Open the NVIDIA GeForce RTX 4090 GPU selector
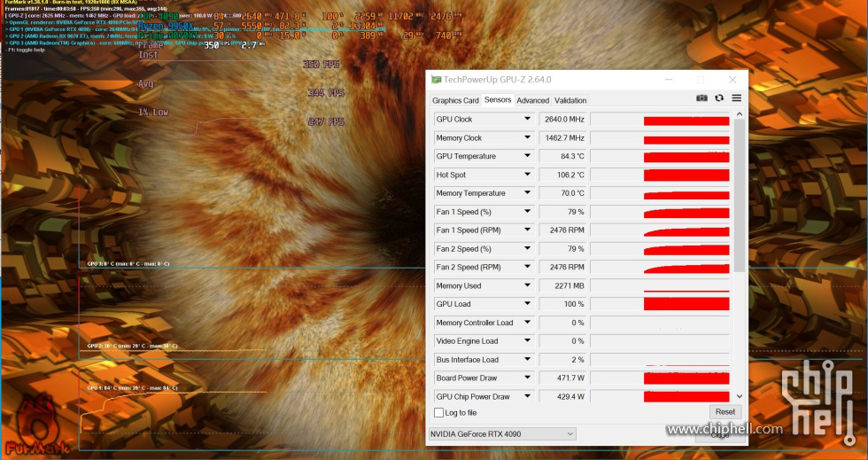The width and height of the screenshot is (868, 460). tap(502, 434)
